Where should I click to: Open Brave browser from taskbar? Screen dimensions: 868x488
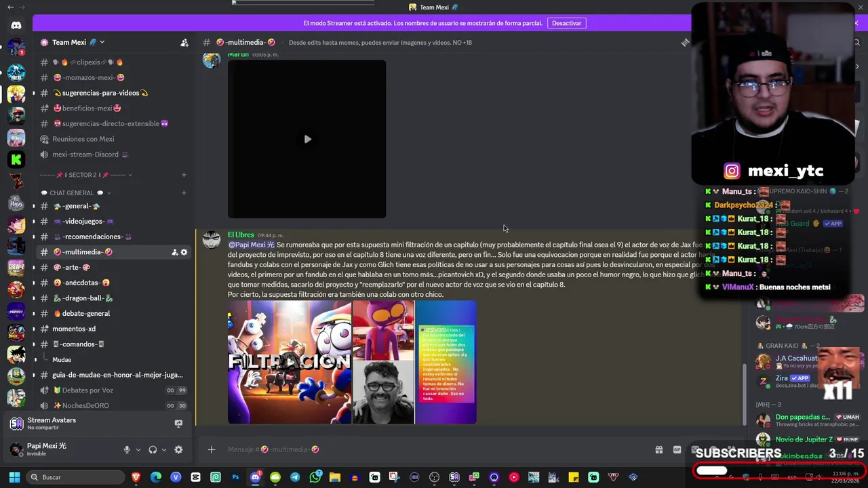click(136, 477)
